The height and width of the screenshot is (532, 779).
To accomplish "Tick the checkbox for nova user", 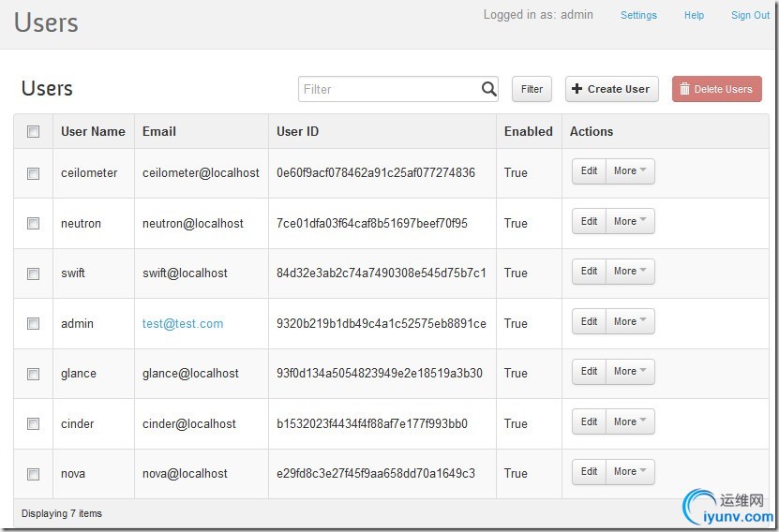I will point(34,474).
